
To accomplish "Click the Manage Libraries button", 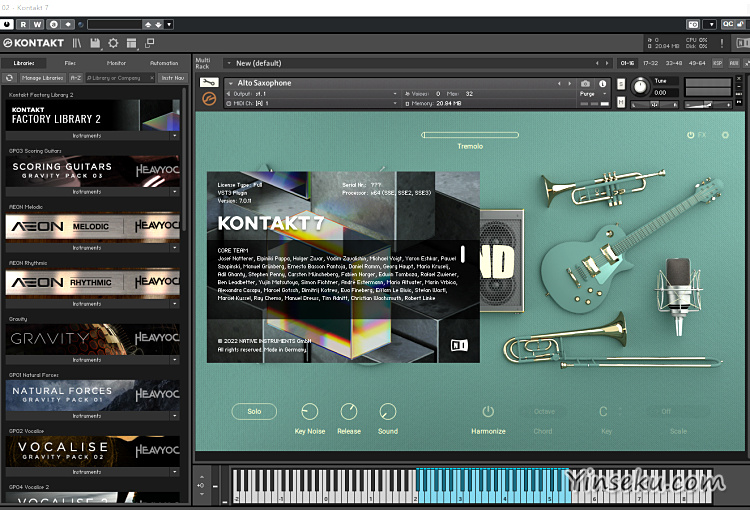I will (43, 77).
